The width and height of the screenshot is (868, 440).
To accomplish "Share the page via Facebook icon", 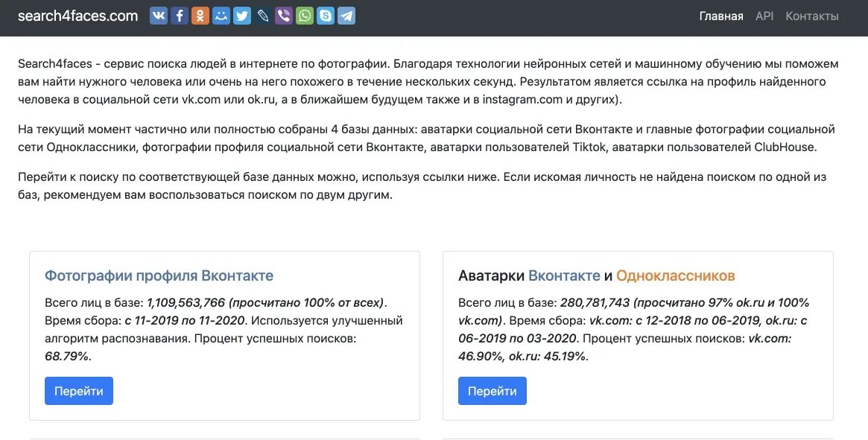I will pyautogui.click(x=180, y=16).
